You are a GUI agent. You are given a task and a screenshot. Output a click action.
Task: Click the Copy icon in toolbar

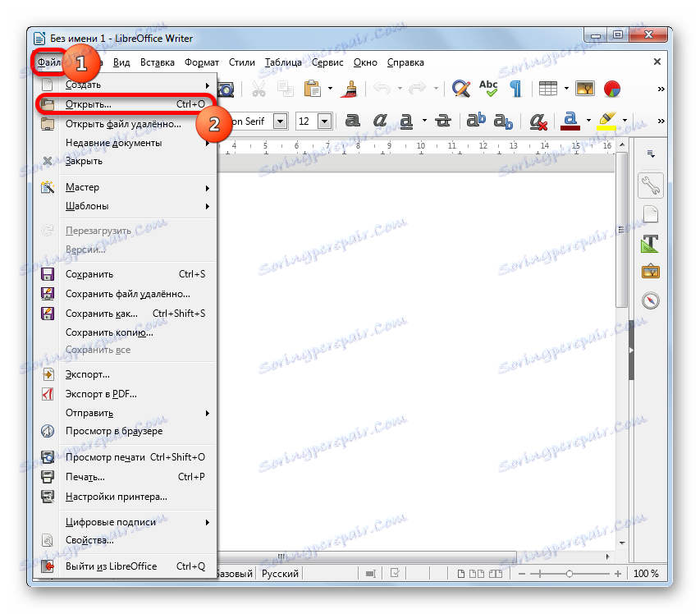[x=286, y=89]
